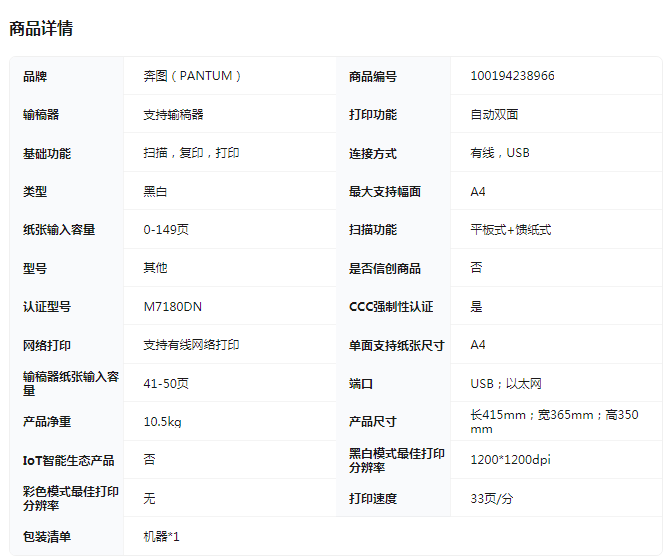Click the 包装清单 value 机器*1
Screen dimensions: 670x559
click(161, 537)
